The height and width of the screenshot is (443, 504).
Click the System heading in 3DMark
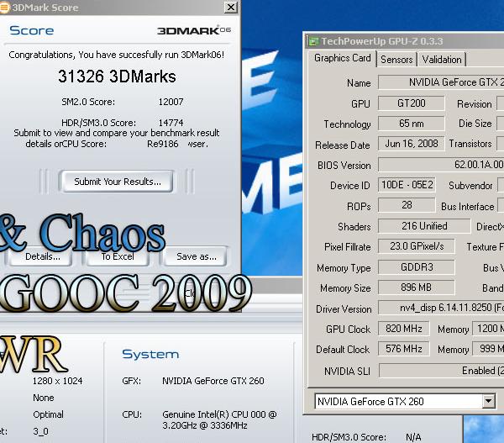150,354
